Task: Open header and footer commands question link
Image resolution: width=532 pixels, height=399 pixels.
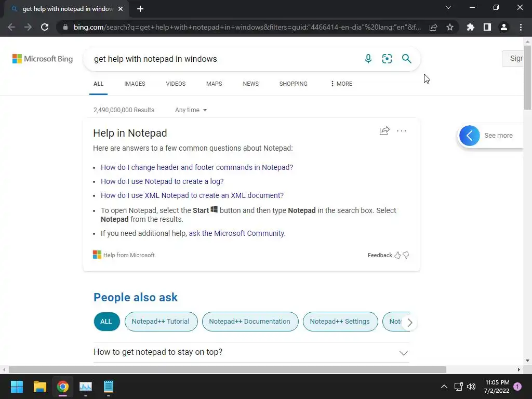Action: [x=197, y=167]
